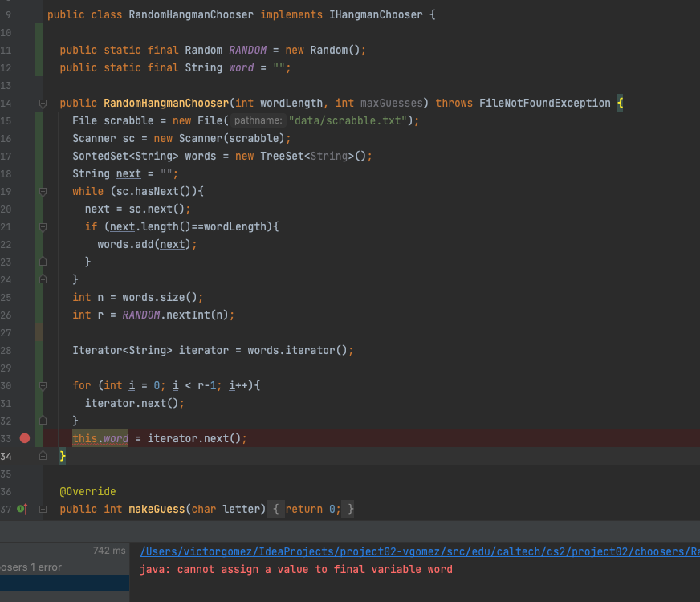Image resolution: width=700 pixels, height=602 pixels.
Task: Collapse the for loop fold on line 30
Action: point(43,386)
